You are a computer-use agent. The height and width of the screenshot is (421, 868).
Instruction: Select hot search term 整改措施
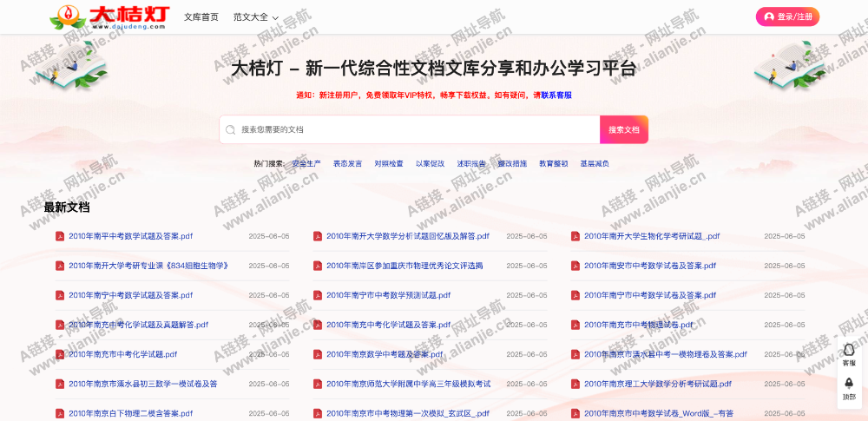513,163
